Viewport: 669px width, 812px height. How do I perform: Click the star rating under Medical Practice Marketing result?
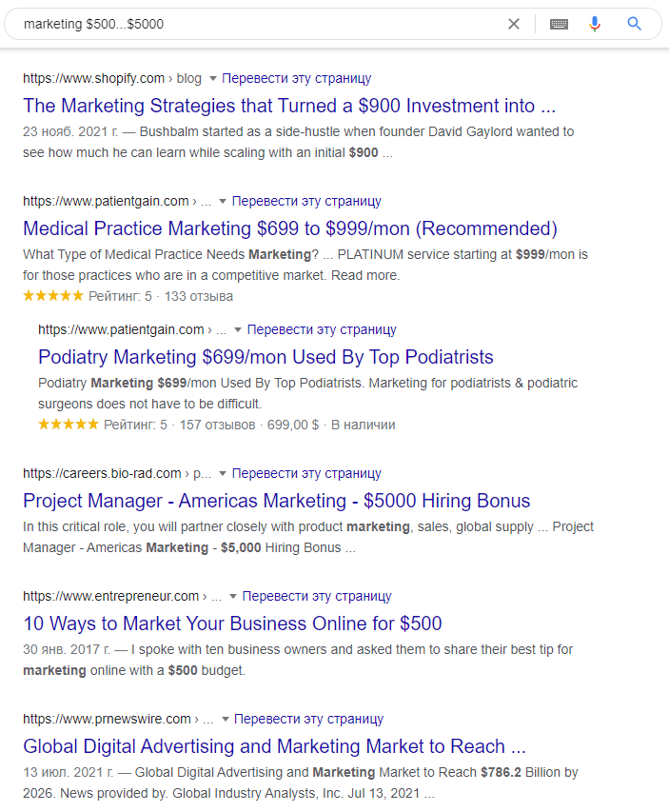[x=53, y=296]
